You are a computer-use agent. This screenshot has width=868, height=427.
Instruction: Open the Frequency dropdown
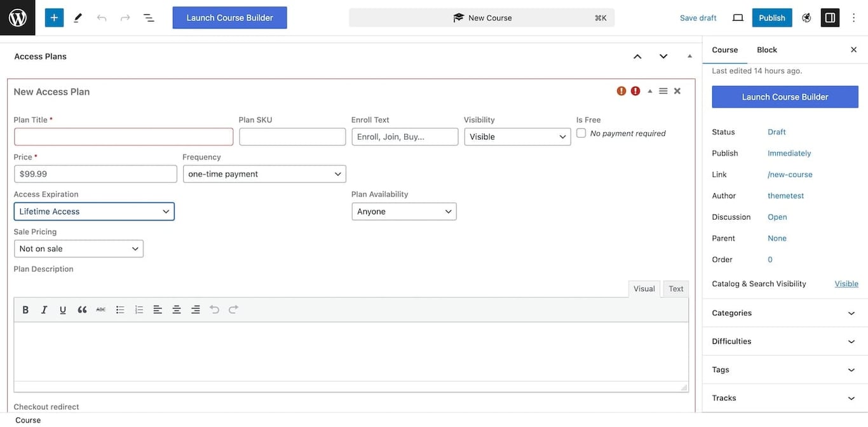click(264, 173)
